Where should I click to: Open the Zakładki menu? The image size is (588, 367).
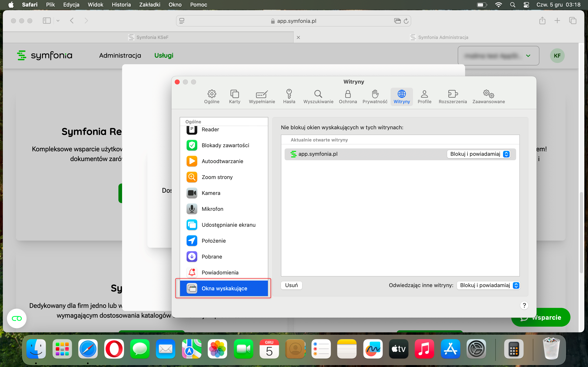pyautogui.click(x=149, y=5)
